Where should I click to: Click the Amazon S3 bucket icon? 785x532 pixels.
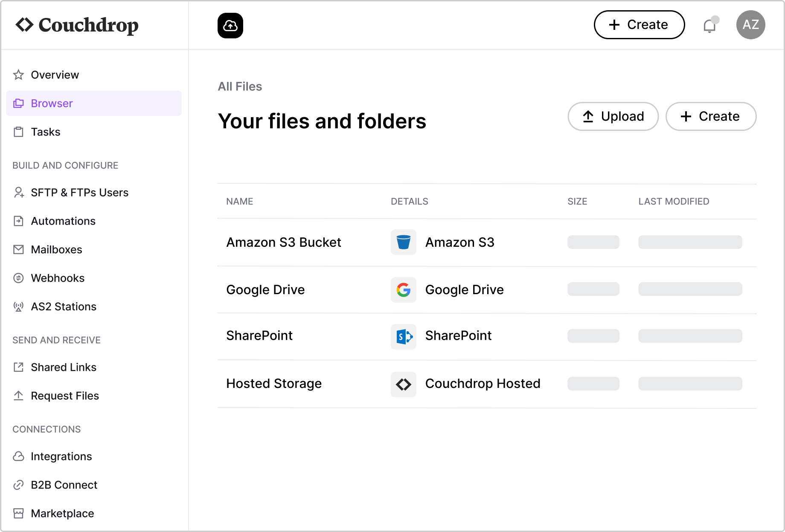tap(403, 243)
